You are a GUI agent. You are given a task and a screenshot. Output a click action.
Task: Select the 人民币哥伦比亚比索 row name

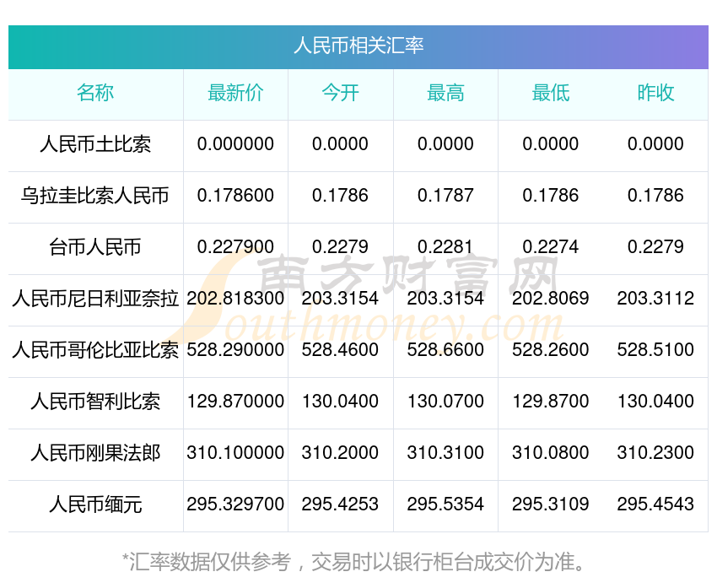[95, 350]
